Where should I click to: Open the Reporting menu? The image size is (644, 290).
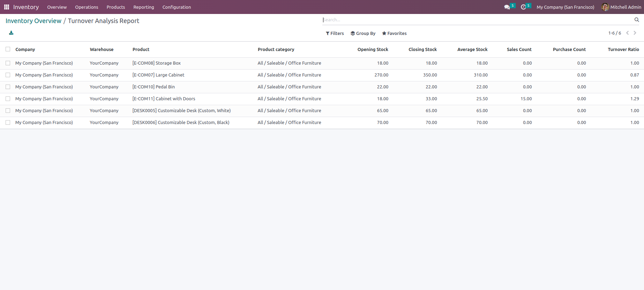pyautogui.click(x=144, y=7)
